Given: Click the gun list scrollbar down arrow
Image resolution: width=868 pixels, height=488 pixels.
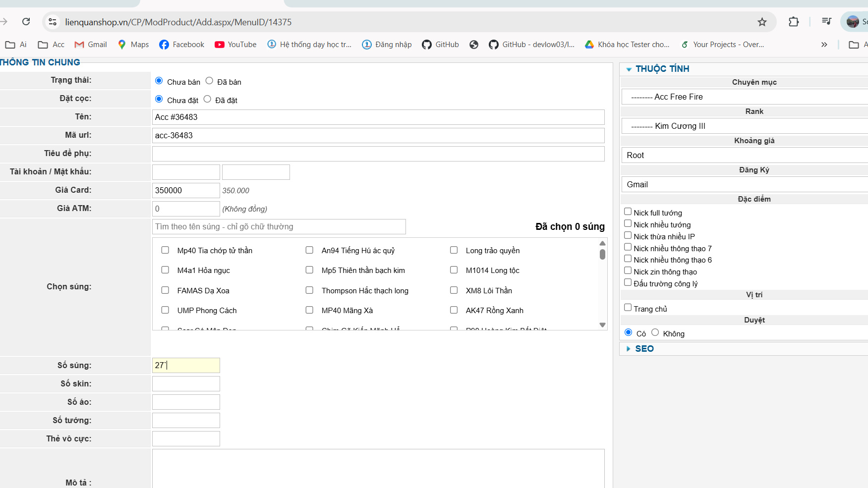Looking at the screenshot, I should point(602,325).
